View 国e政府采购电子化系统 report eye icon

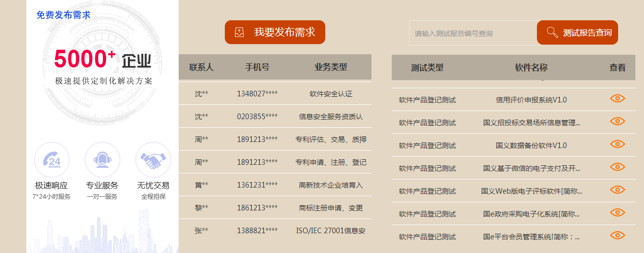coord(617,212)
